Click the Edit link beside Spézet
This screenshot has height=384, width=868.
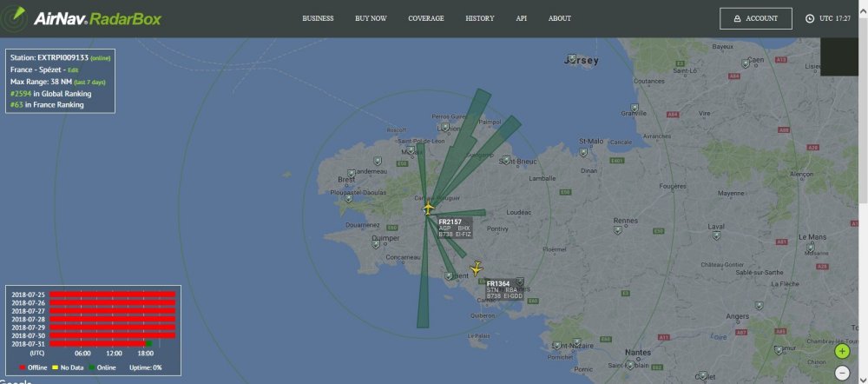pyautogui.click(x=73, y=70)
